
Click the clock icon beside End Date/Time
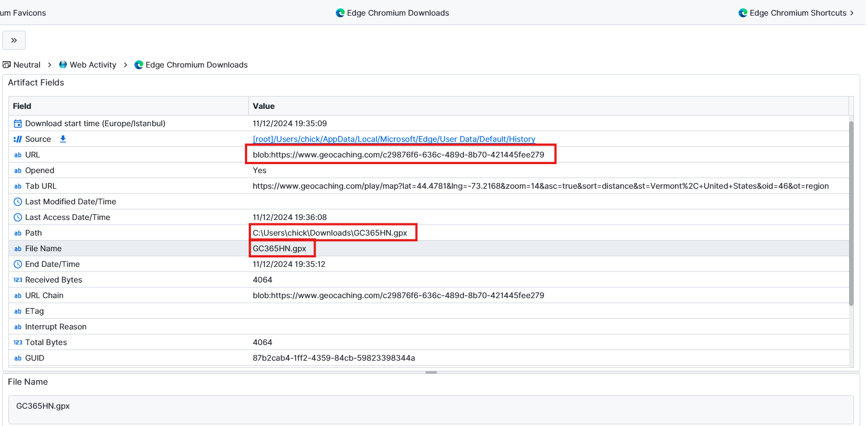tap(18, 264)
